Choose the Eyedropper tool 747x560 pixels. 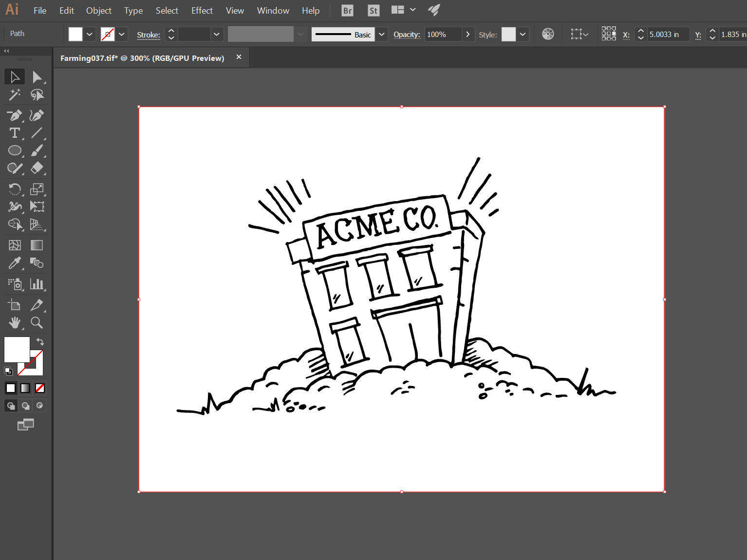click(x=14, y=263)
